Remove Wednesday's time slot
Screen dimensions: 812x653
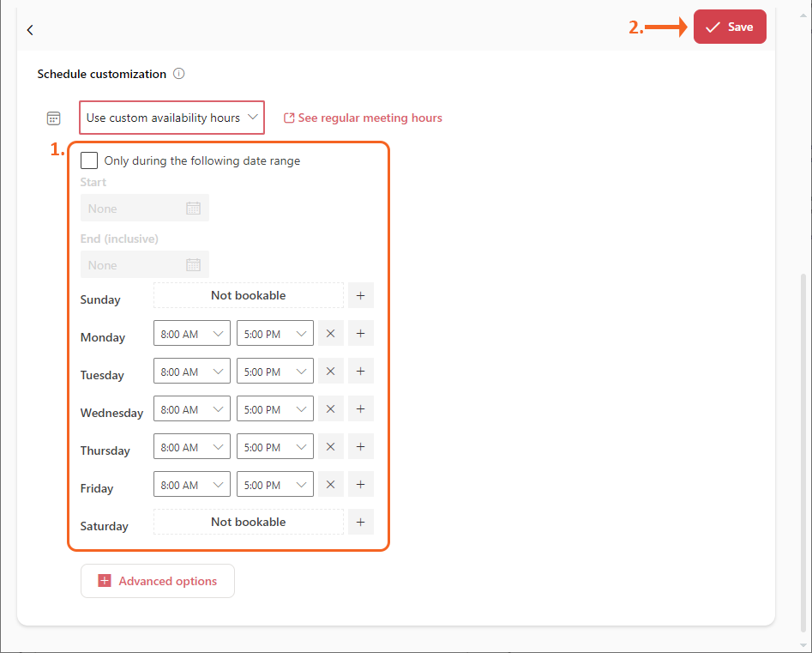(330, 408)
